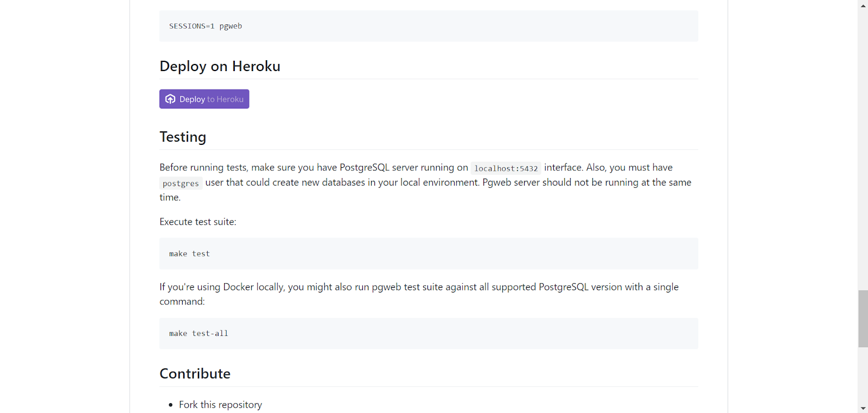
Task: Click the localhost:5432 inline code
Action: tap(506, 168)
